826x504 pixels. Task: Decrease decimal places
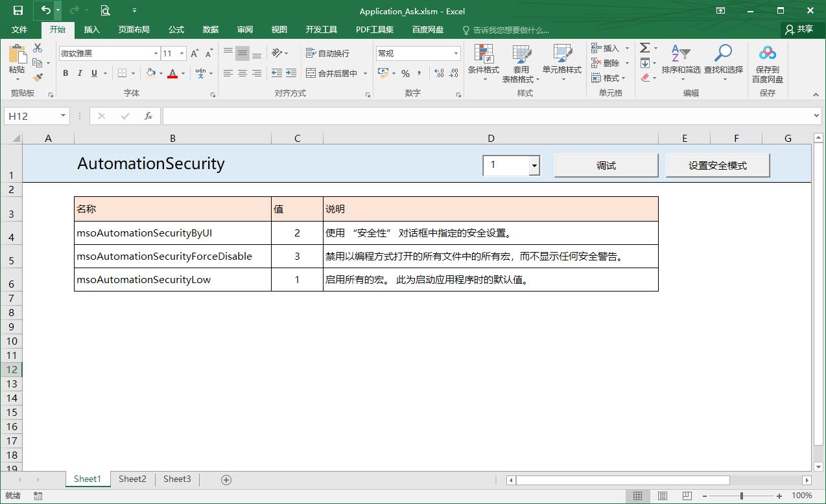click(453, 73)
